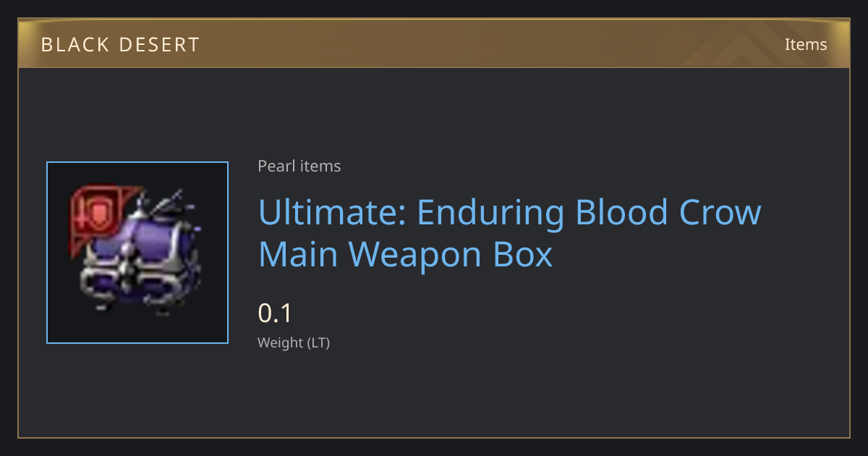
Task: Click the Weight (LT) label
Action: point(294,343)
